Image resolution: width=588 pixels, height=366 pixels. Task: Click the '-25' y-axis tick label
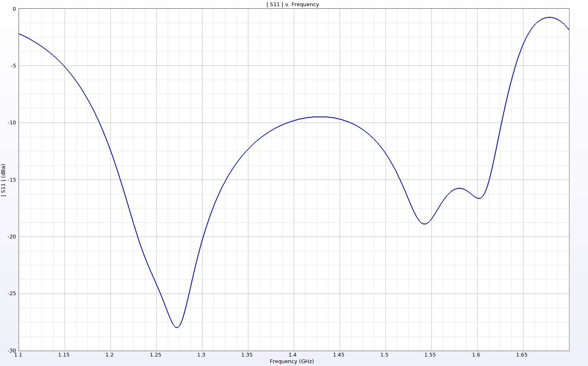(x=12, y=294)
